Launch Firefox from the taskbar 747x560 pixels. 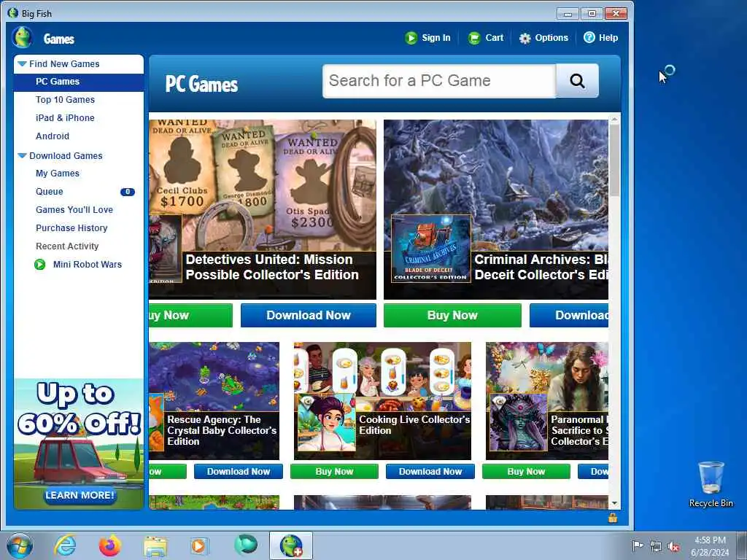coord(110,545)
